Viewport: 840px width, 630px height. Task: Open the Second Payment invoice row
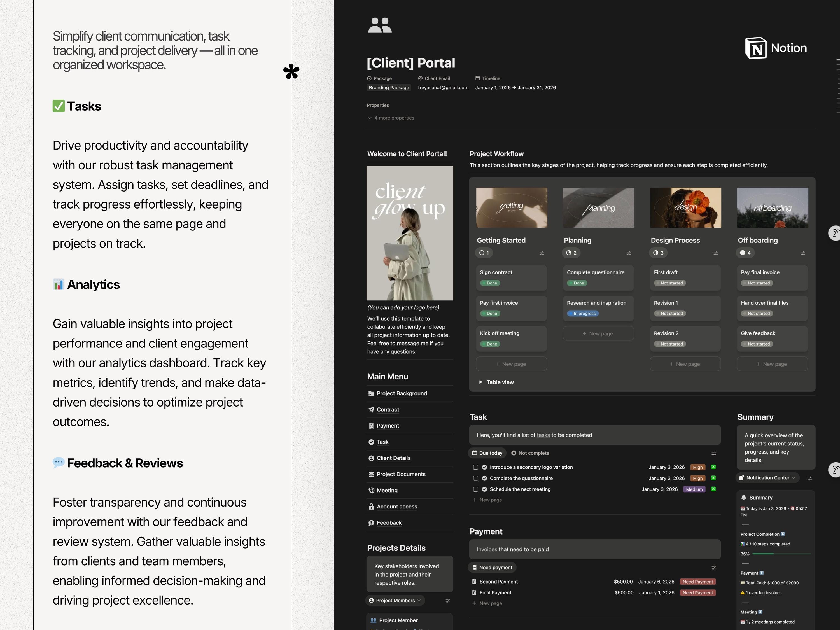(x=594, y=582)
